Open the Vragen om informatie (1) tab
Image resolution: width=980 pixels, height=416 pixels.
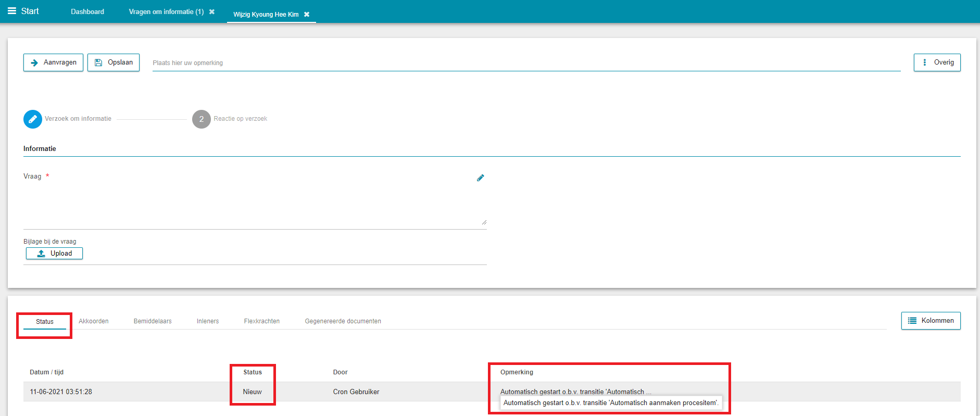(166, 12)
